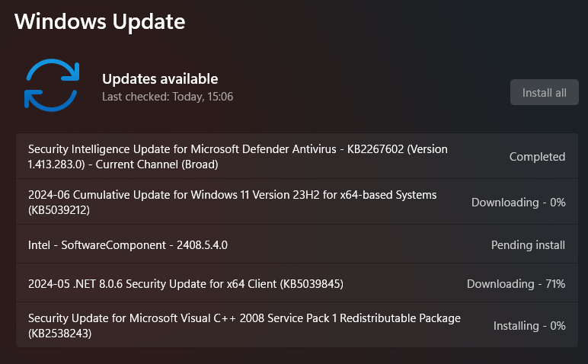Image resolution: width=588 pixels, height=364 pixels.
Task: Click the Completed status label
Action: click(537, 157)
